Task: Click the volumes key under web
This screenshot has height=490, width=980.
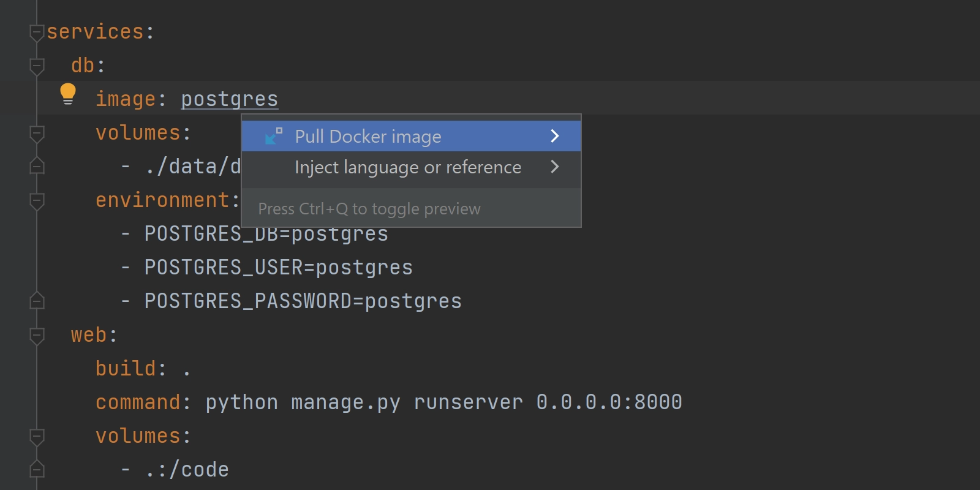Action: (138, 436)
